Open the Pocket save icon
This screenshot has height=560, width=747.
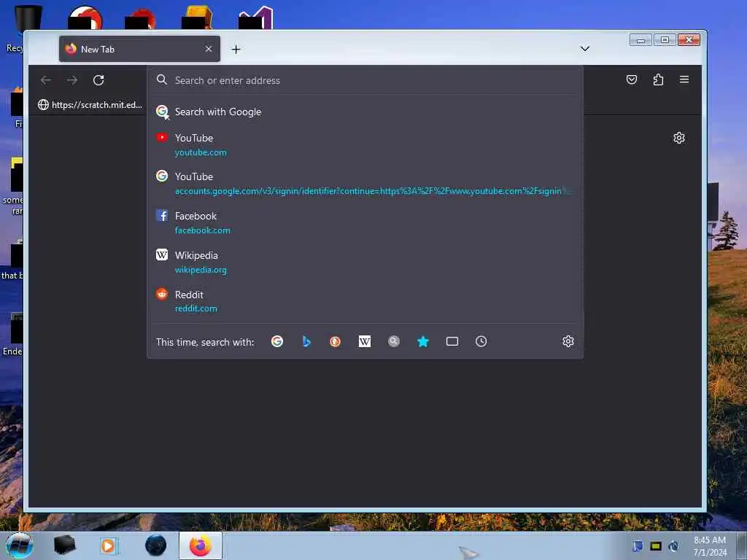[x=632, y=79]
